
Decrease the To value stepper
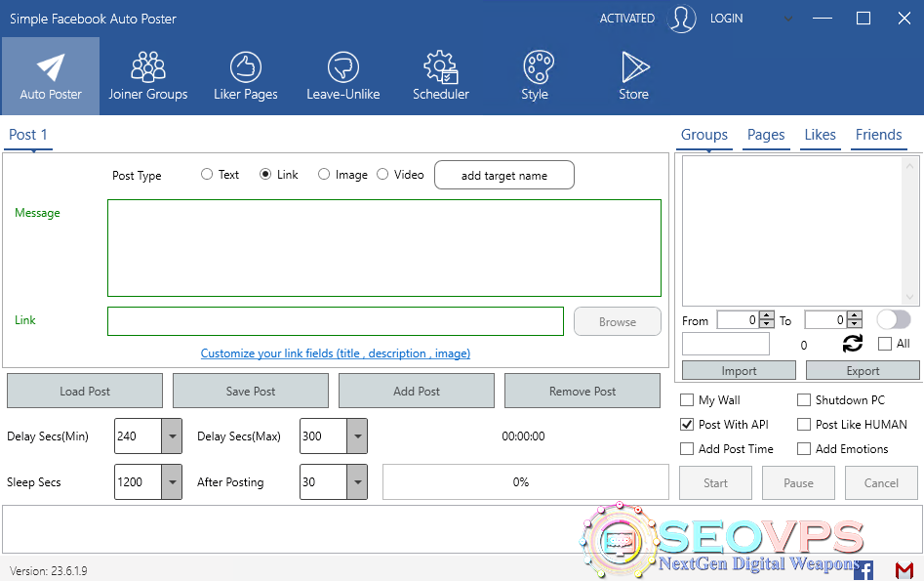[x=855, y=324]
